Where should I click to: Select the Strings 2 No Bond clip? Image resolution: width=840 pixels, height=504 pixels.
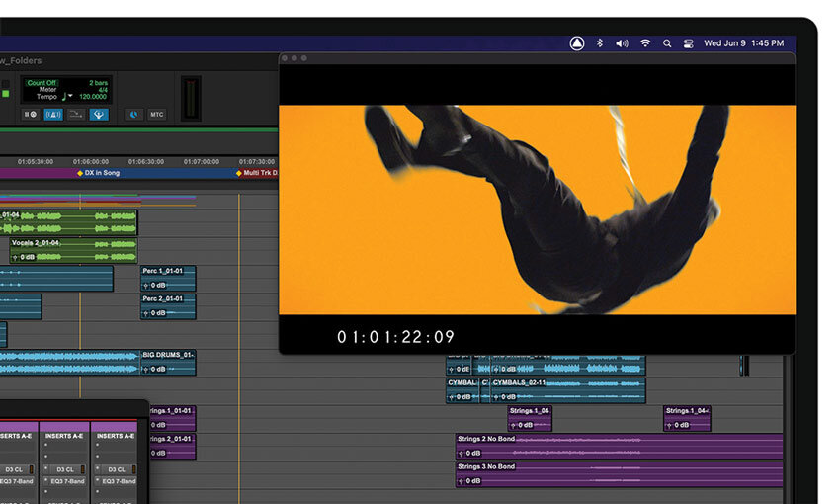[619, 446]
